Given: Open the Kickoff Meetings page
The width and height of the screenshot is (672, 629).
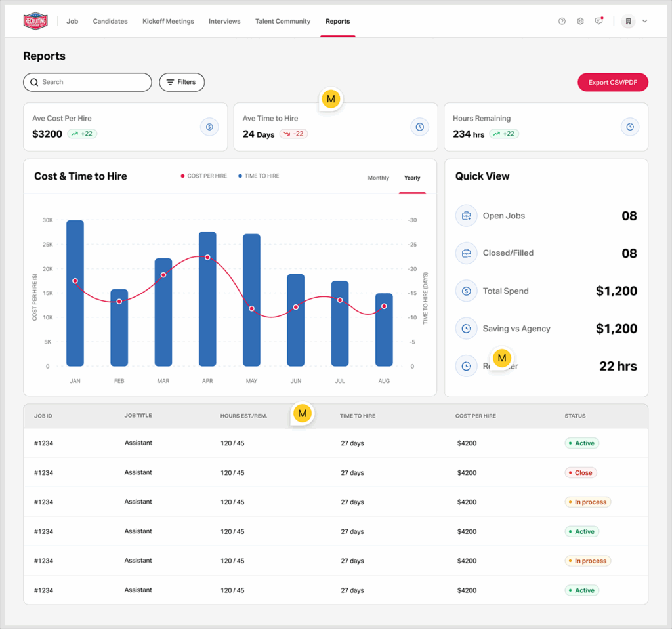Looking at the screenshot, I should (168, 20).
